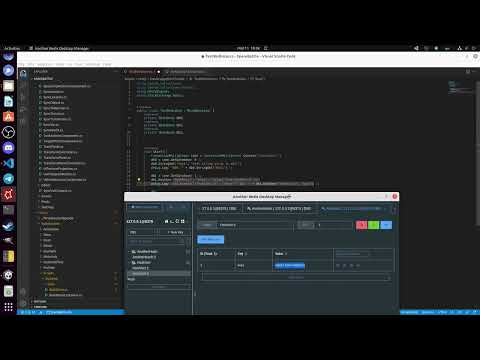480x360 pixels.
Task: Expand OUTLINE section in VS Code explorer
Action: 40,301
